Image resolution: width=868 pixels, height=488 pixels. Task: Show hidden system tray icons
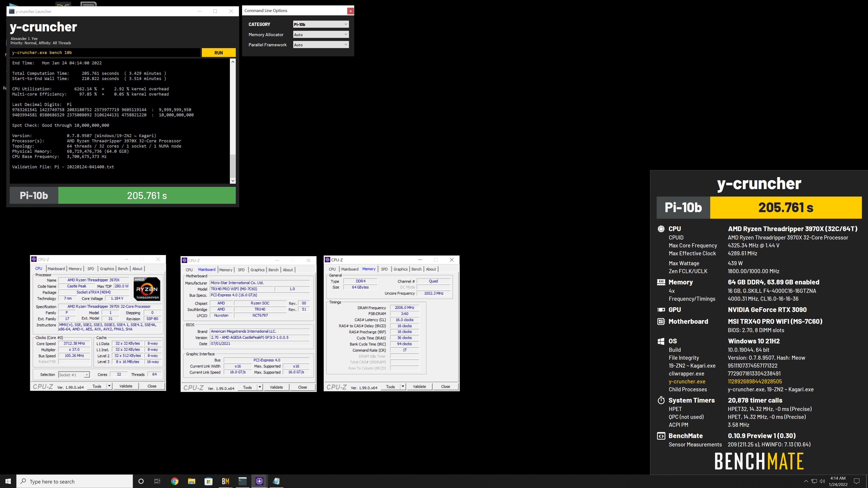[x=806, y=481]
